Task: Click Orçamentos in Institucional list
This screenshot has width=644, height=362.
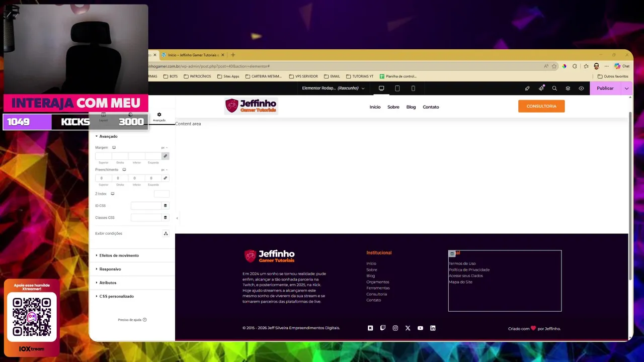Action: [377, 282]
